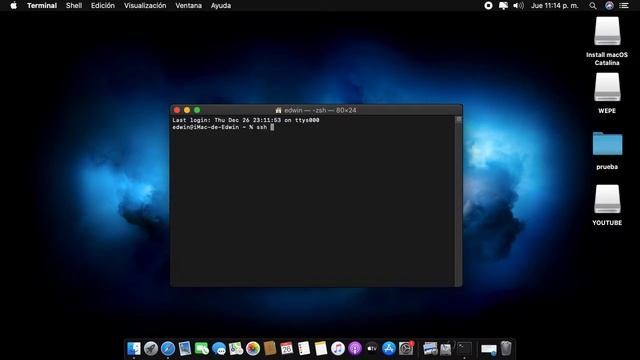Open FaceTime from the dock
Screen dimensions: 640x360
click(202, 348)
